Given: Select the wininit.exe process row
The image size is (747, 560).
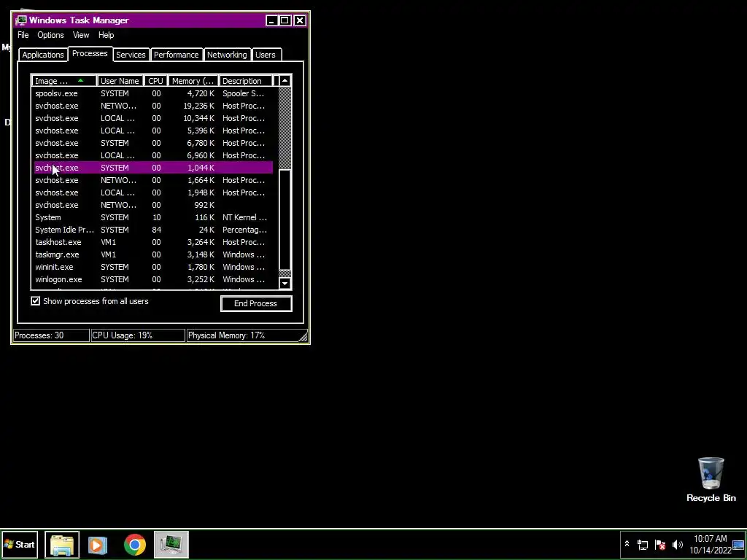Looking at the screenshot, I should tap(152, 267).
